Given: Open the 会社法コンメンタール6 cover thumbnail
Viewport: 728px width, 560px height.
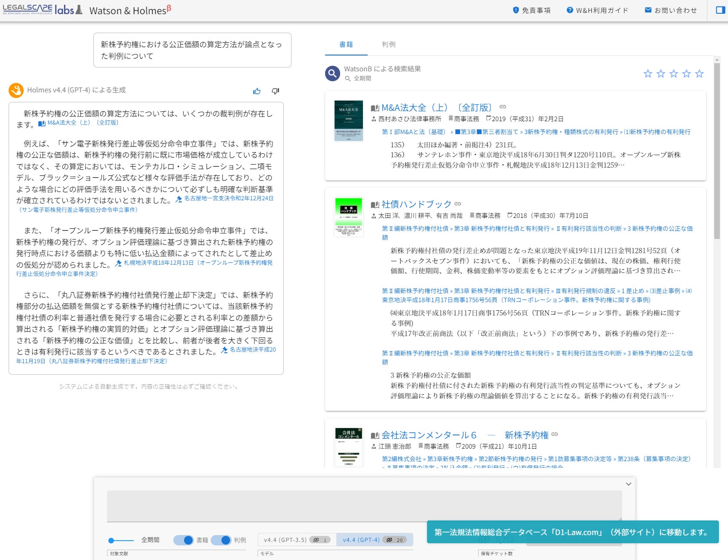Looking at the screenshot, I should click(349, 447).
